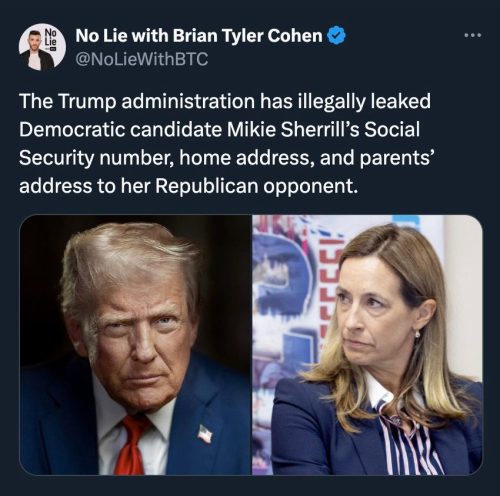Click the American flag lapel pin in photo
The height and width of the screenshot is (496, 500).
(205, 433)
